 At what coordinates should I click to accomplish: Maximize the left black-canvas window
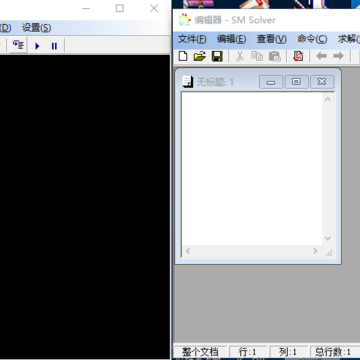click(x=120, y=9)
